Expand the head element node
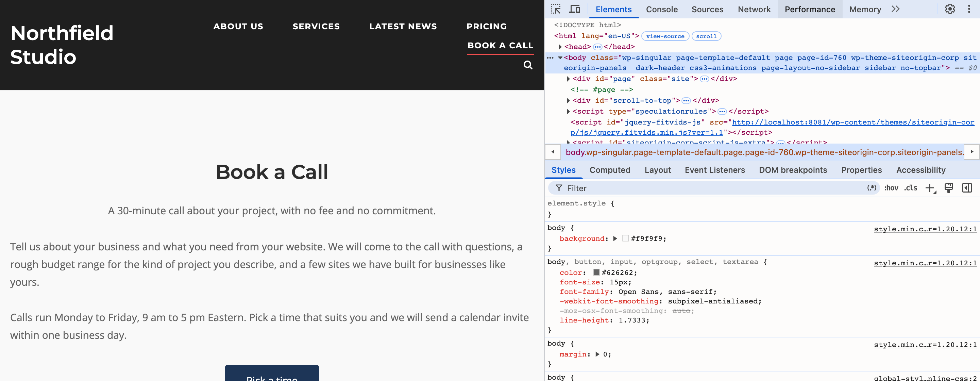The width and height of the screenshot is (980, 381). [x=560, y=47]
